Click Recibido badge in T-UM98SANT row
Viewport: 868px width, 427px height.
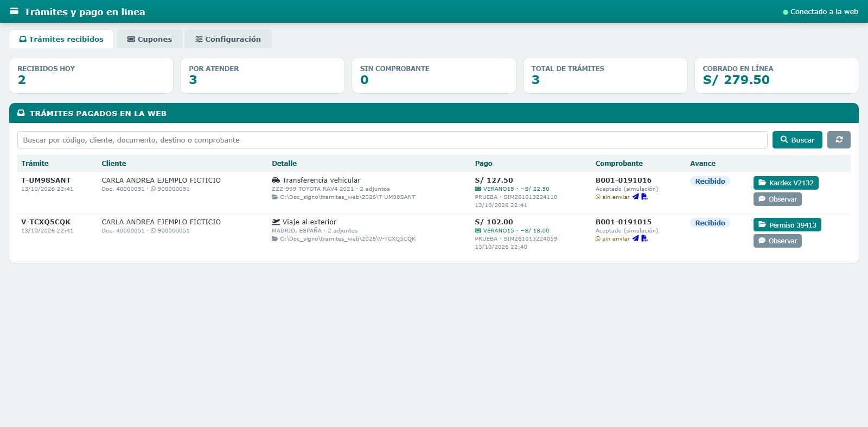[x=710, y=181]
